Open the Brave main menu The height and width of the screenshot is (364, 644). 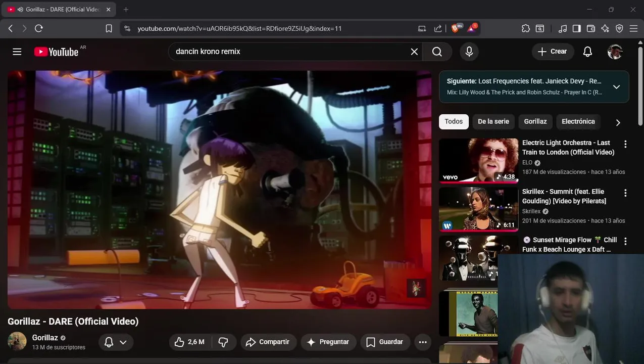pos(633,29)
